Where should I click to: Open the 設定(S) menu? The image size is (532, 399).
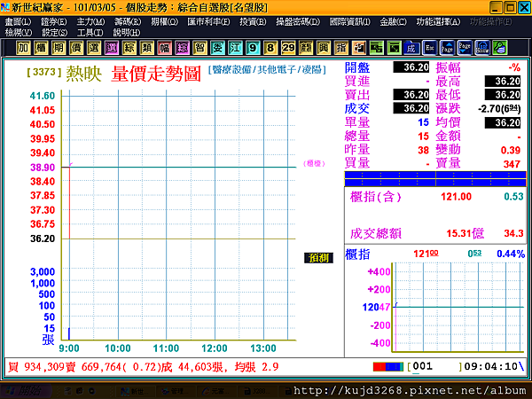click(55, 33)
